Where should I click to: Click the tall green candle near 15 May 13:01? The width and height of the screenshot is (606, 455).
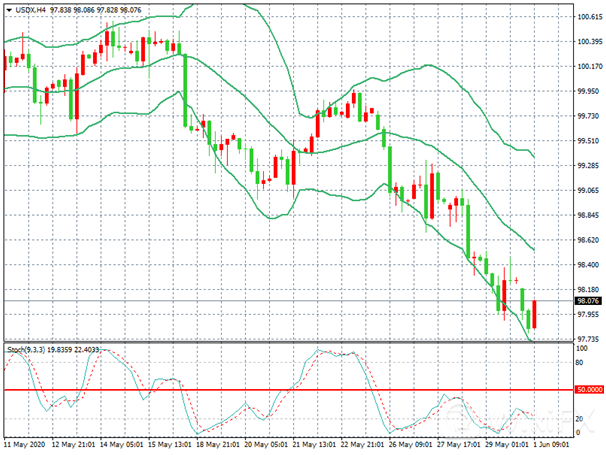coord(185,92)
